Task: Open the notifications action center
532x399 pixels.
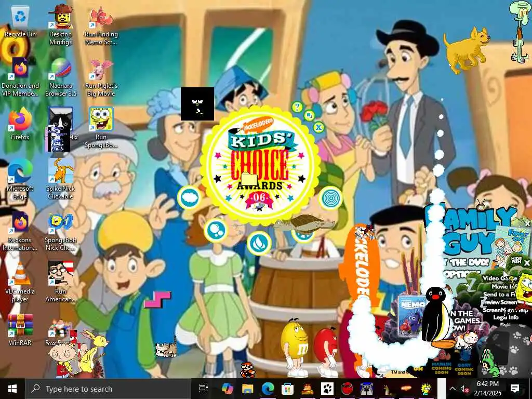Action: 515,389
